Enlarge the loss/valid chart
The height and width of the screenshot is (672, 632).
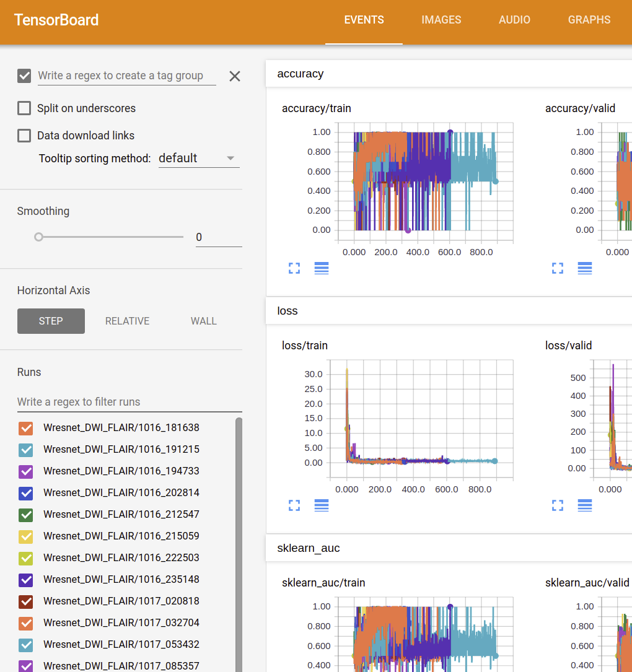point(557,505)
